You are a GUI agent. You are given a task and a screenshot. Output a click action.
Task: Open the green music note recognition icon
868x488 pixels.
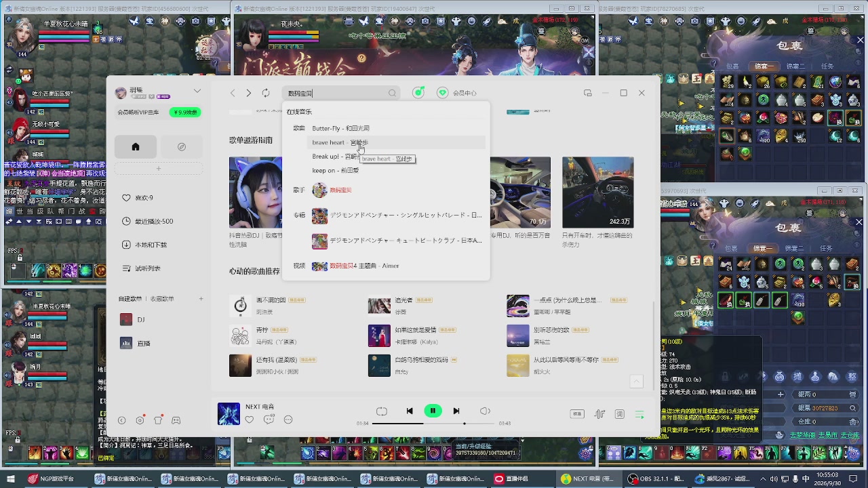pos(418,93)
